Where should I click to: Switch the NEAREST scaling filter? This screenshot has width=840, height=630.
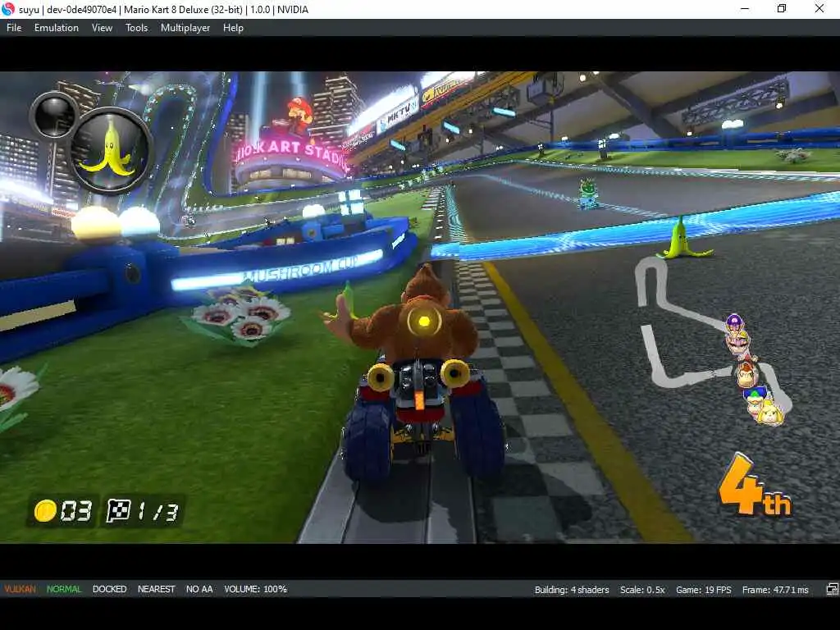click(156, 589)
